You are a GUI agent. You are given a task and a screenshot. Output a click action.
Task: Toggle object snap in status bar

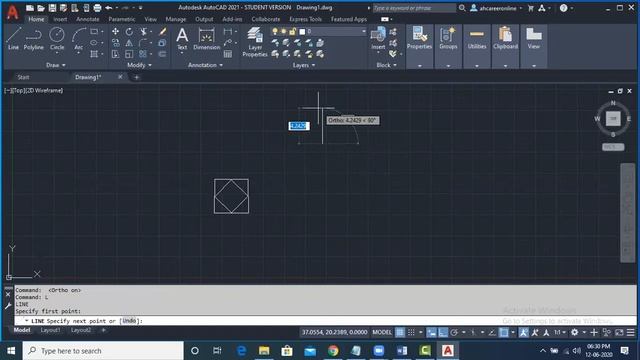pyautogui.click(x=504, y=333)
